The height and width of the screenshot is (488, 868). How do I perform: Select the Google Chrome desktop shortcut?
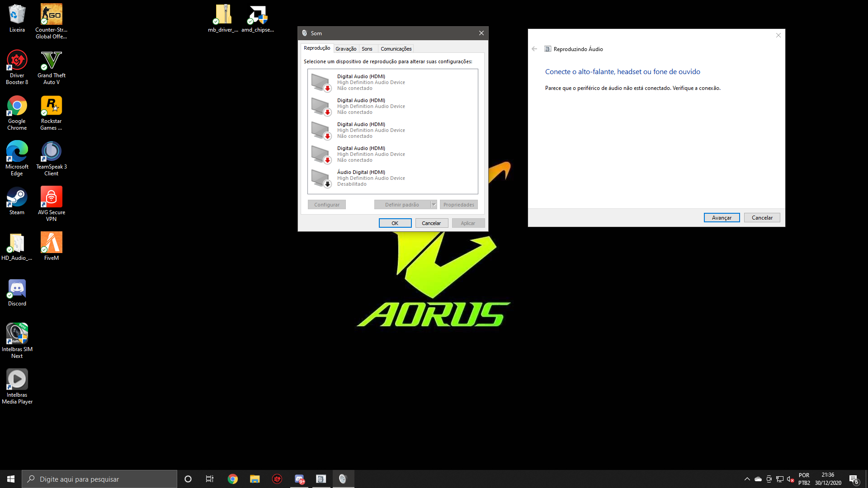(17, 113)
